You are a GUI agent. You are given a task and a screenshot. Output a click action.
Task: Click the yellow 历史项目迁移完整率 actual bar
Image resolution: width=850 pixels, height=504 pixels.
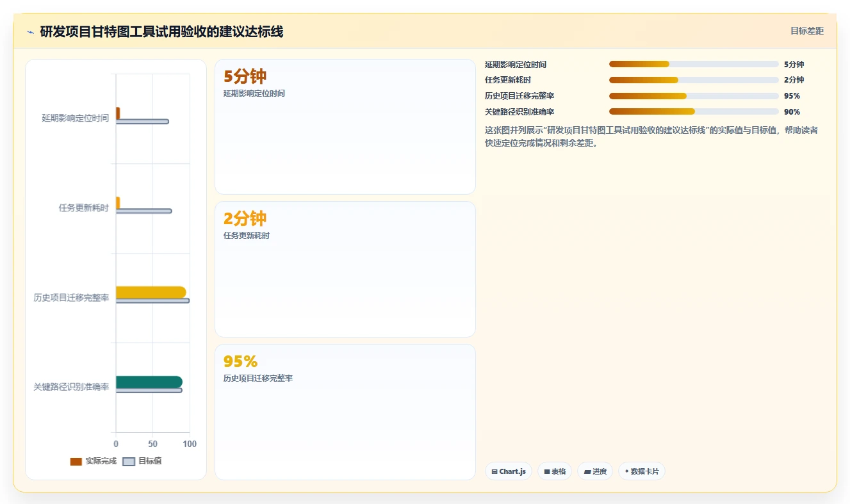coord(151,292)
